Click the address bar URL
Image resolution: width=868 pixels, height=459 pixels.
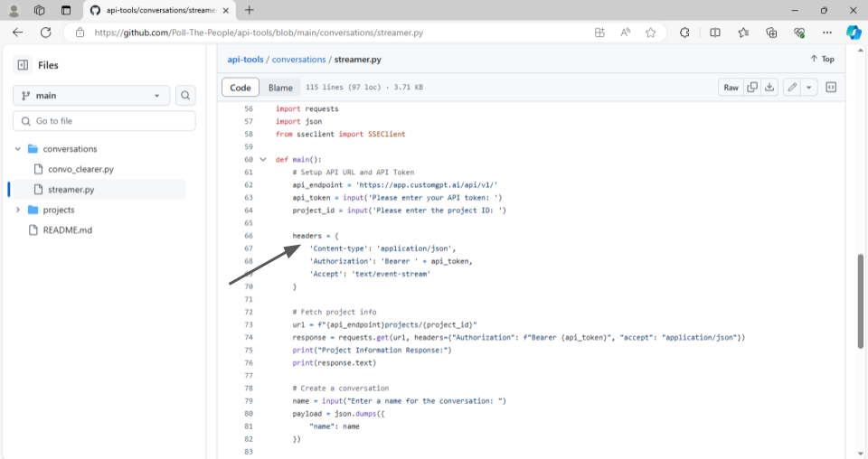coord(259,33)
